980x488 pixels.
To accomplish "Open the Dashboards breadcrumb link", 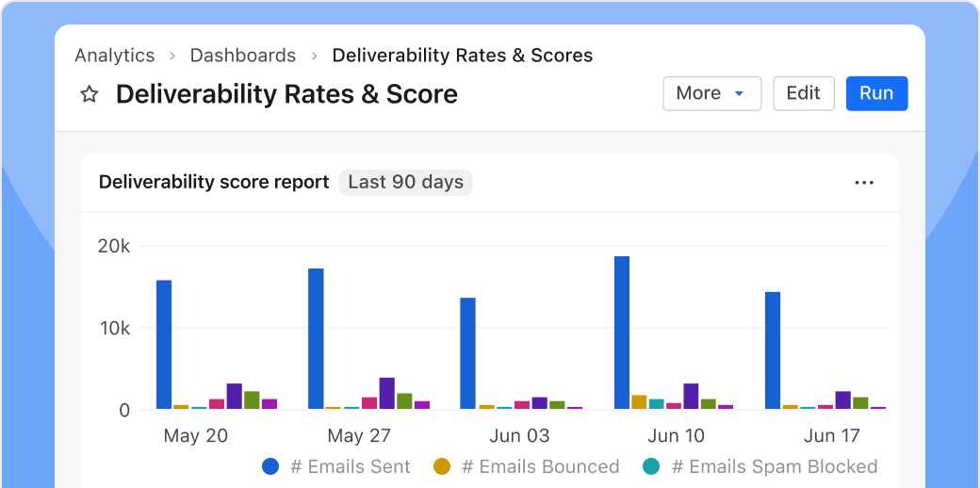I will point(242,56).
